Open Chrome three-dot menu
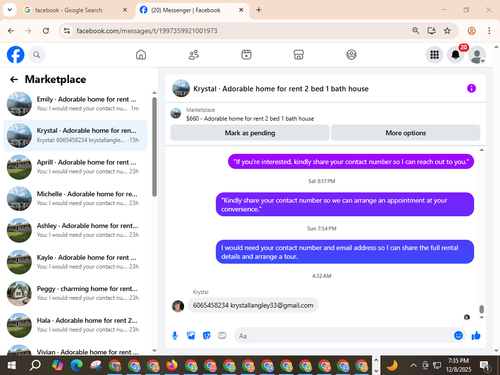500x375 pixels. pyautogui.click(x=489, y=31)
